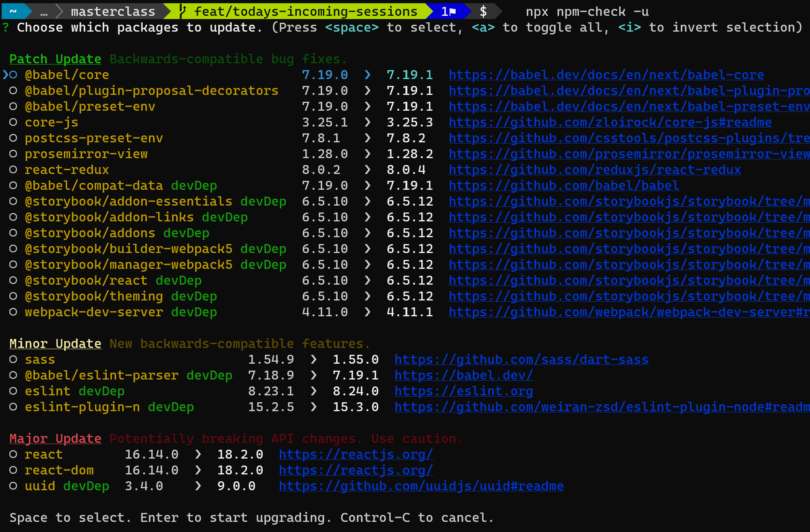Click the <i> invert selection key hint
Image resolution: width=810 pixels, height=532 pixels.
630,28
